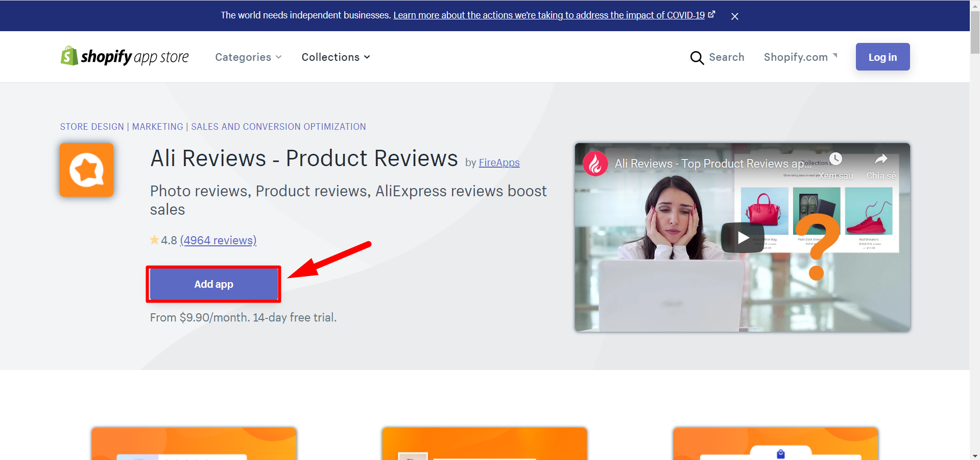The image size is (980, 460).
Task: Close the COVID-19 announcement banner
Action: click(734, 16)
